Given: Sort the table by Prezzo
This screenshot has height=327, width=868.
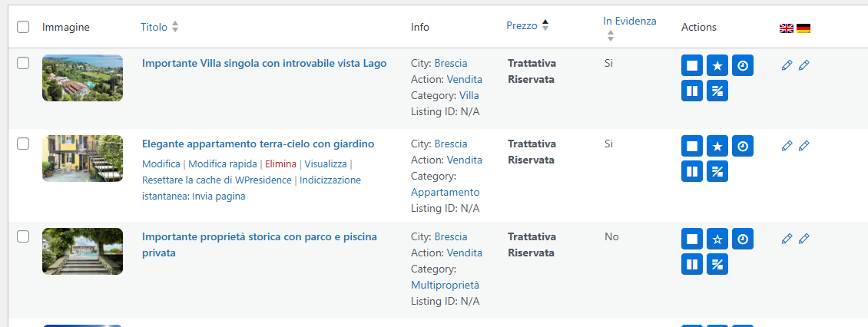Looking at the screenshot, I should [x=522, y=25].
